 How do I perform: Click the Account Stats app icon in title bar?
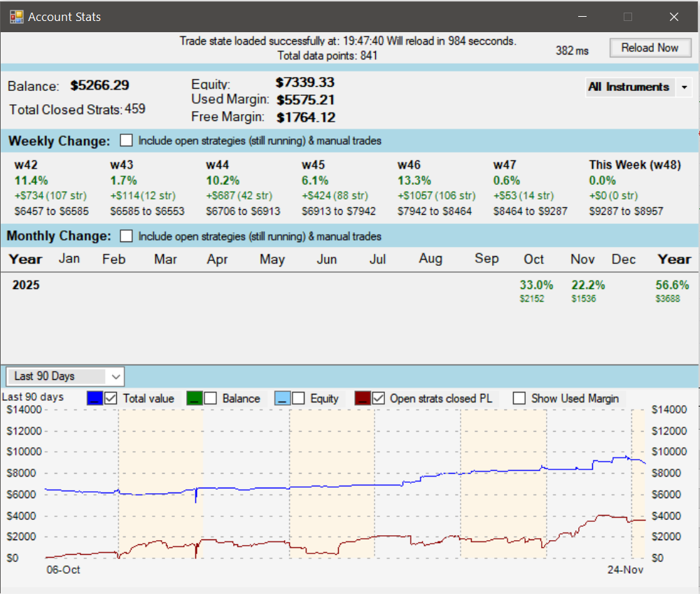point(15,17)
